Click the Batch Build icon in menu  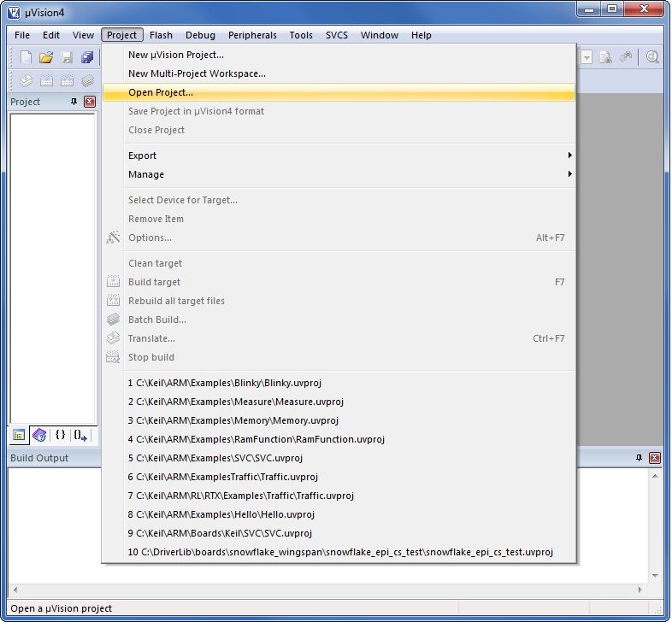(x=113, y=320)
